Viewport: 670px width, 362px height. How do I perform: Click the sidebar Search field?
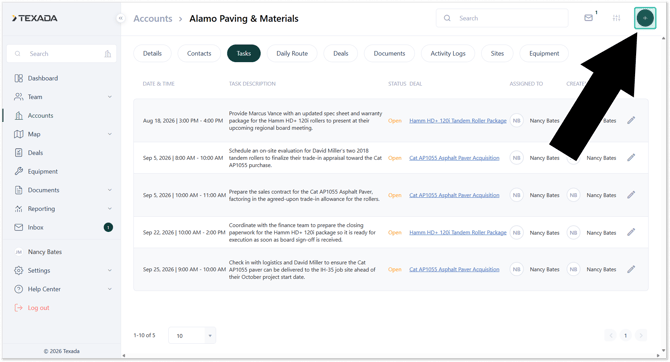[62, 54]
